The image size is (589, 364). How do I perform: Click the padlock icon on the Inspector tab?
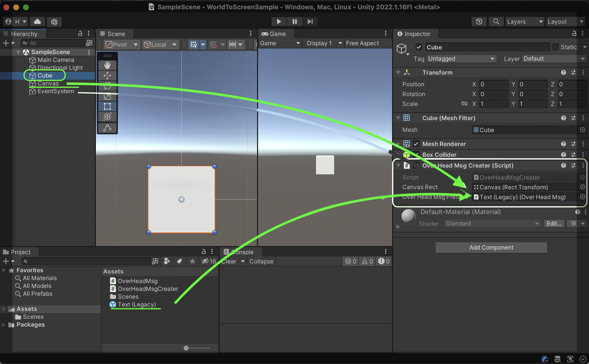pos(574,34)
